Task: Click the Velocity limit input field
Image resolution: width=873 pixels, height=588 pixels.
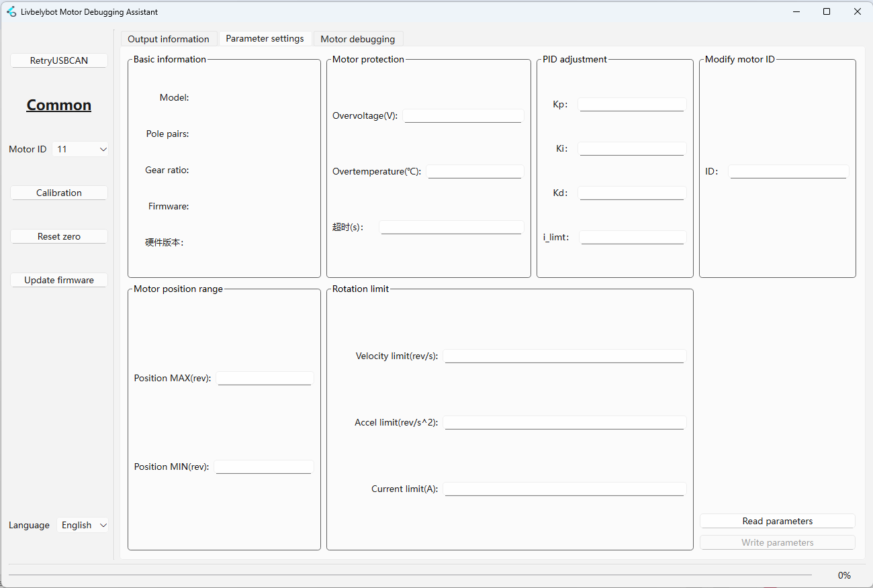Action: 564,356
